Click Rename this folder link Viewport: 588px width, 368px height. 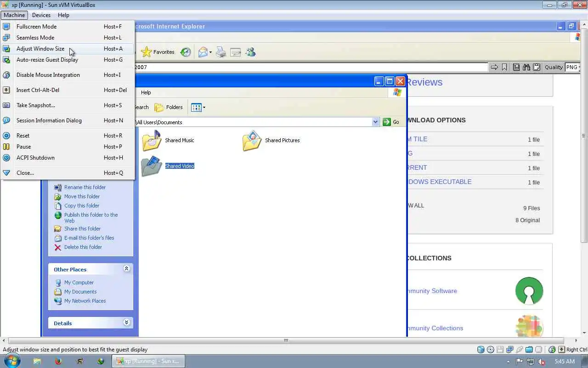tap(85, 187)
